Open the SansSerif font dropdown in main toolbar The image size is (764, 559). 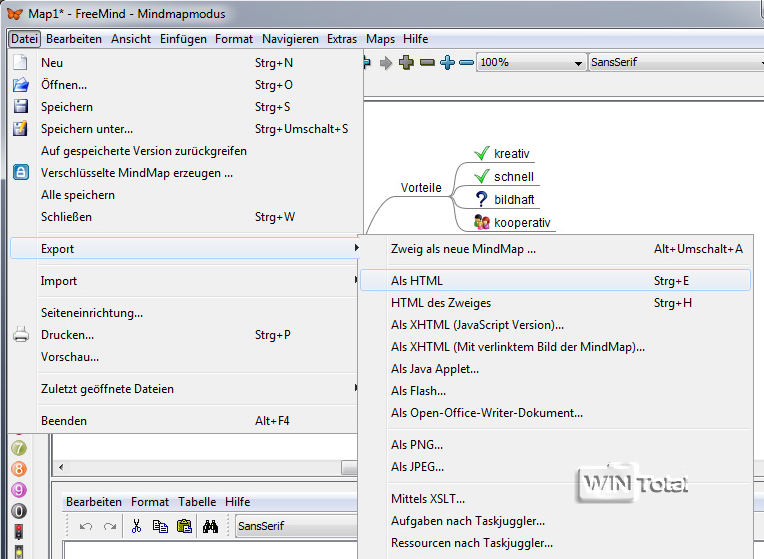(676, 62)
